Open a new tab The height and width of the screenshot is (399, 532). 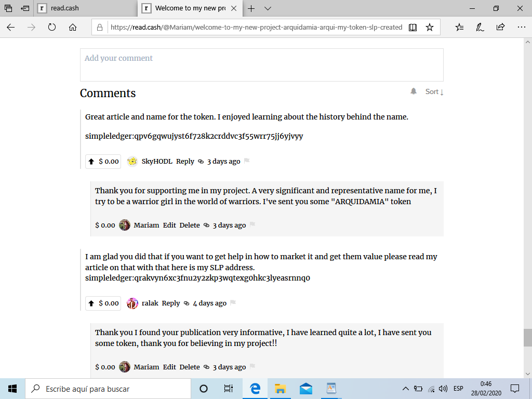click(x=251, y=8)
